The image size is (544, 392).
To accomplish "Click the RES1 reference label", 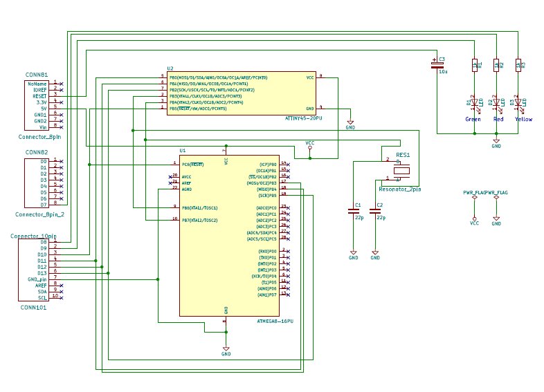I will coord(403,155).
